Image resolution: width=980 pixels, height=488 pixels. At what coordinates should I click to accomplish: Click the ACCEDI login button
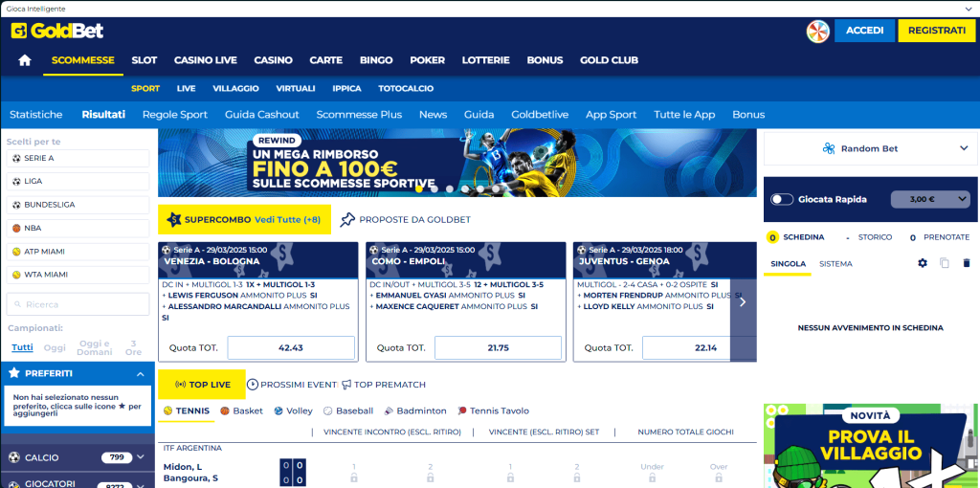[864, 31]
